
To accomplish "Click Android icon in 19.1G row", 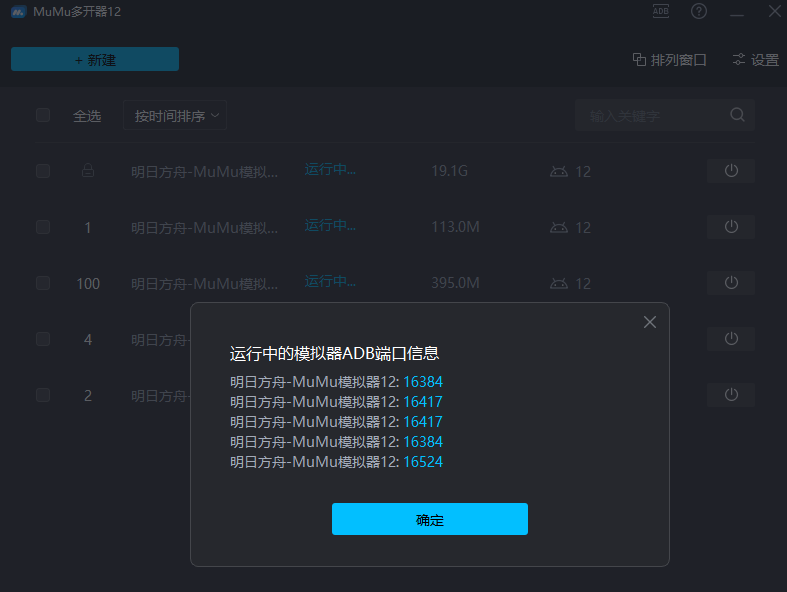I will 559,171.
